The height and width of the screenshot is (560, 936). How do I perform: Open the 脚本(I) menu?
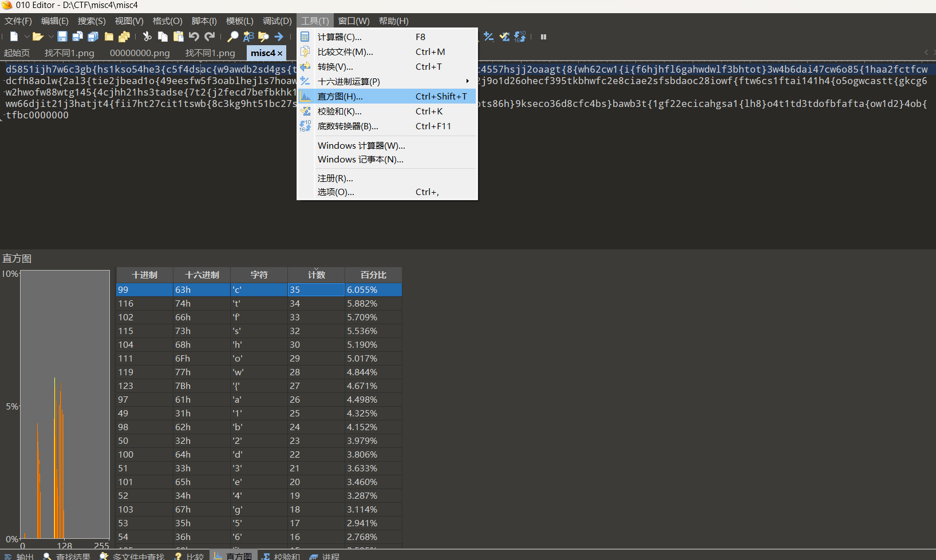tap(204, 21)
